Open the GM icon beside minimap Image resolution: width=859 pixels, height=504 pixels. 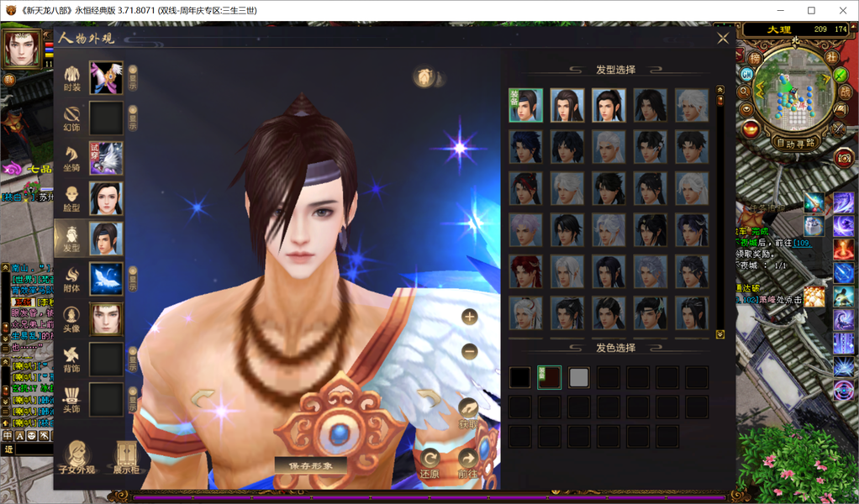[x=746, y=74]
